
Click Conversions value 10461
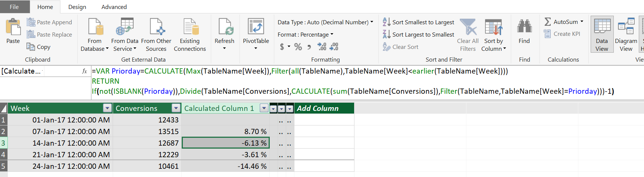coord(147,166)
